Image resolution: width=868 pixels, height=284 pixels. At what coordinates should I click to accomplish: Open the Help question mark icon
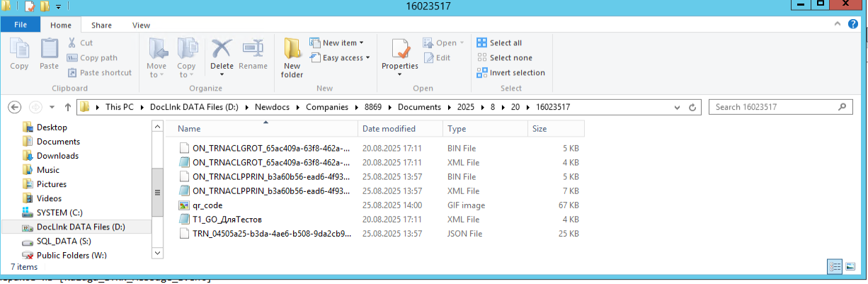pyautogui.click(x=854, y=24)
